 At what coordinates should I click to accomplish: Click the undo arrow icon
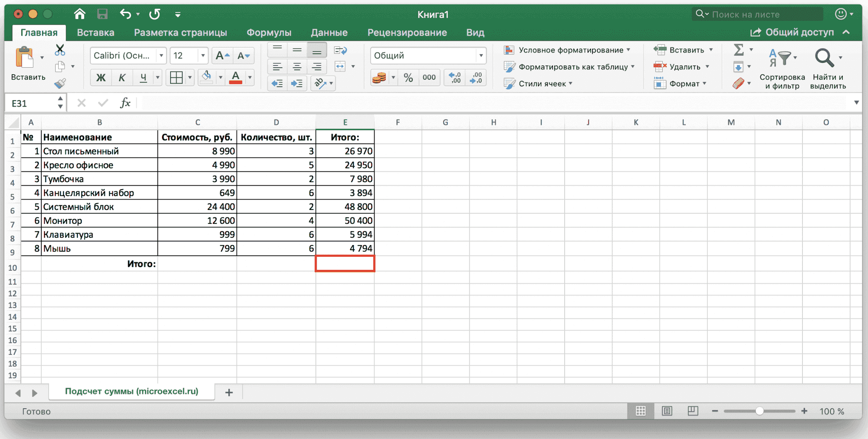pos(125,14)
